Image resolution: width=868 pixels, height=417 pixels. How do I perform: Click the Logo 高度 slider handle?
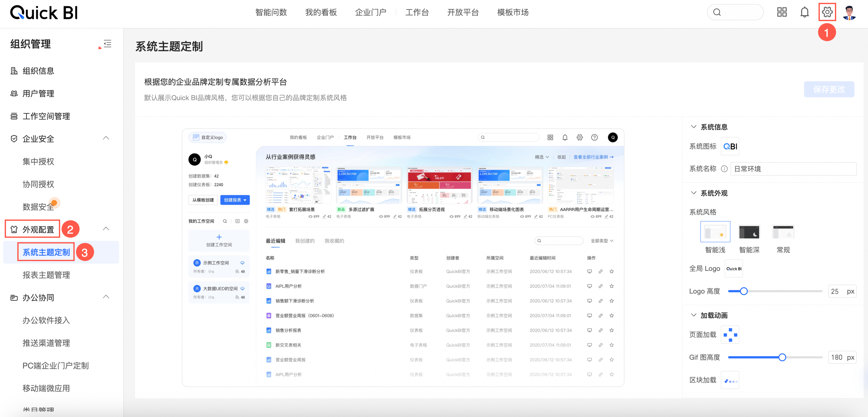click(x=744, y=291)
